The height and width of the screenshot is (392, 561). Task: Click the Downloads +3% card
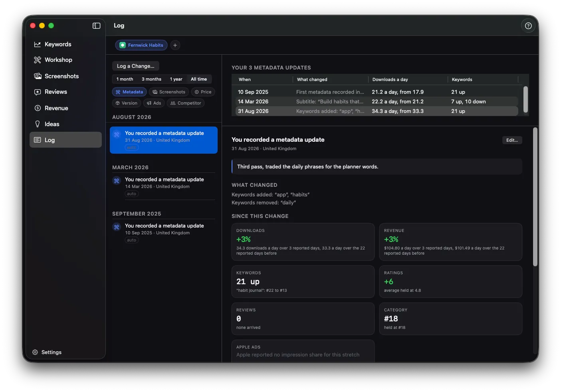coord(303,242)
